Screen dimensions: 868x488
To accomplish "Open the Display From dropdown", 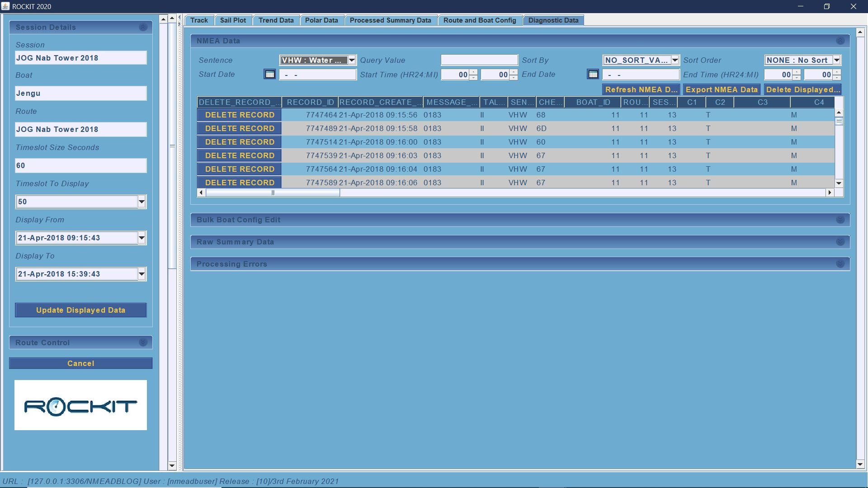I will pos(142,238).
